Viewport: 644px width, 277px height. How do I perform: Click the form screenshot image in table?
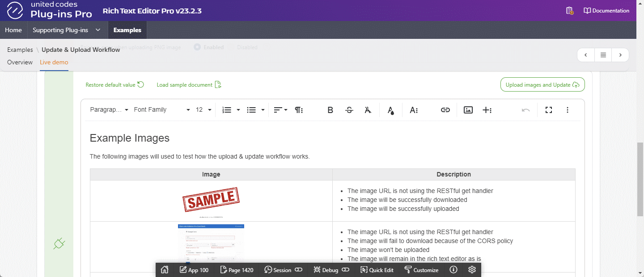211,243
